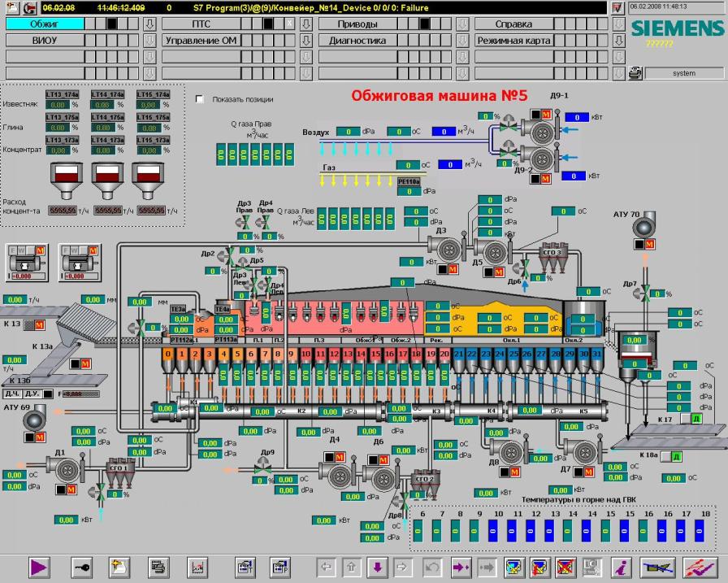This screenshot has width=728, height=583.
Task: Click the red acknowledge icon right of alarm line
Action: pos(617,8)
